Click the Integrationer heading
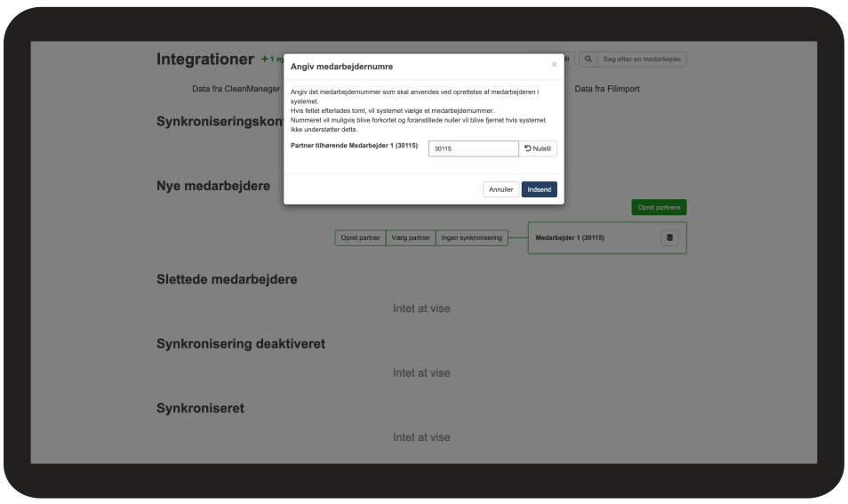The width and height of the screenshot is (848, 504). (x=205, y=59)
